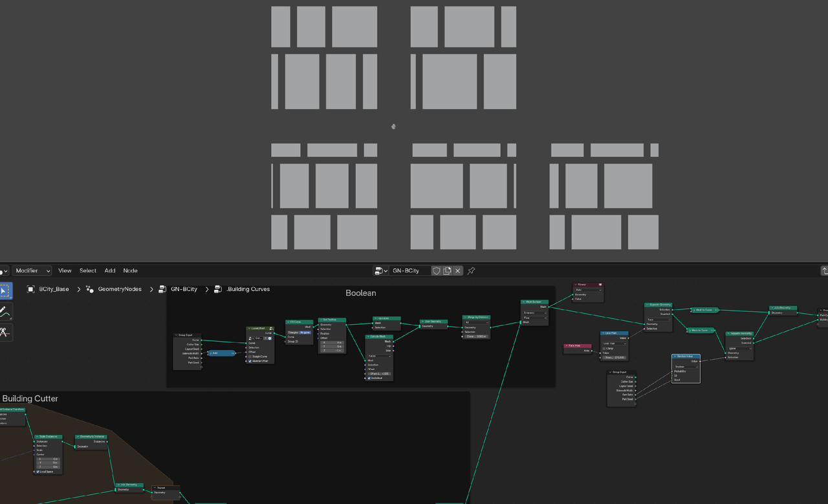Select the Set Position node header
Viewport: 828px width, 504px height.
pyautogui.click(x=332, y=320)
